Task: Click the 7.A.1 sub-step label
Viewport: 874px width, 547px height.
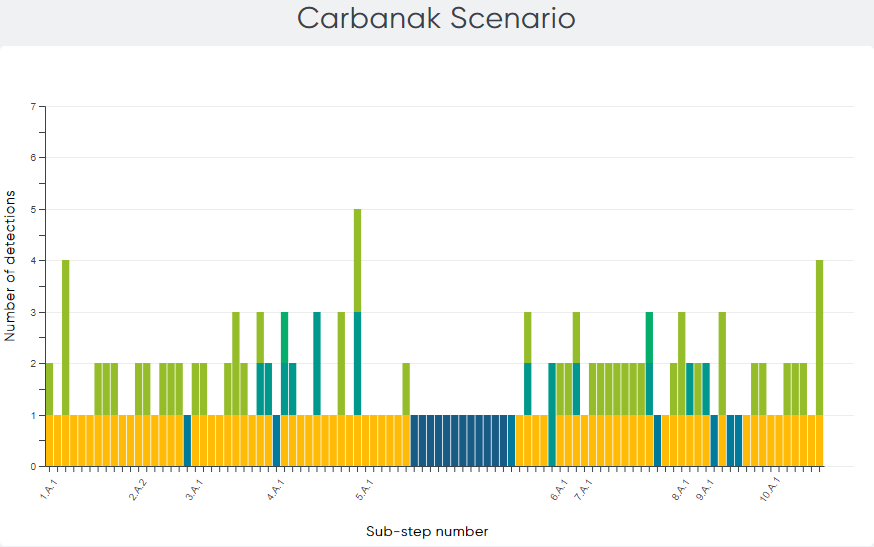Action: pyautogui.click(x=583, y=489)
